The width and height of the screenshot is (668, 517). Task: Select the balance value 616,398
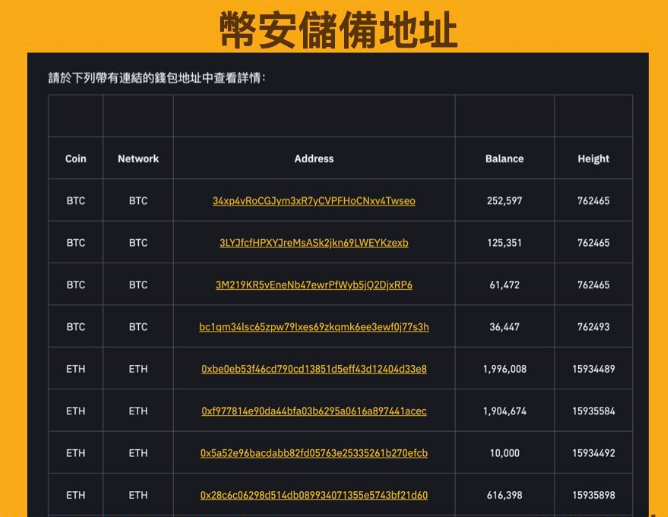(504, 495)
